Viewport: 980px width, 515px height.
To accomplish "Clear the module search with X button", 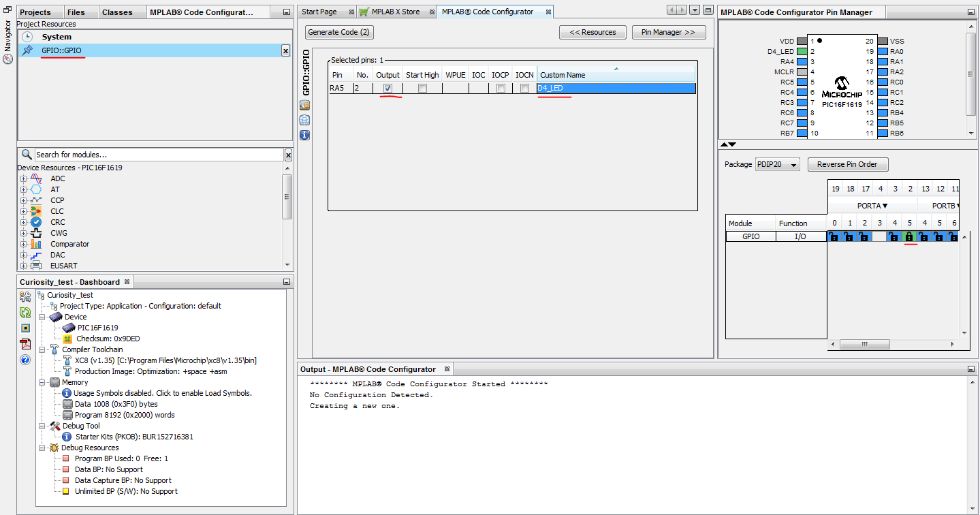I will click(x=288, y=155).
